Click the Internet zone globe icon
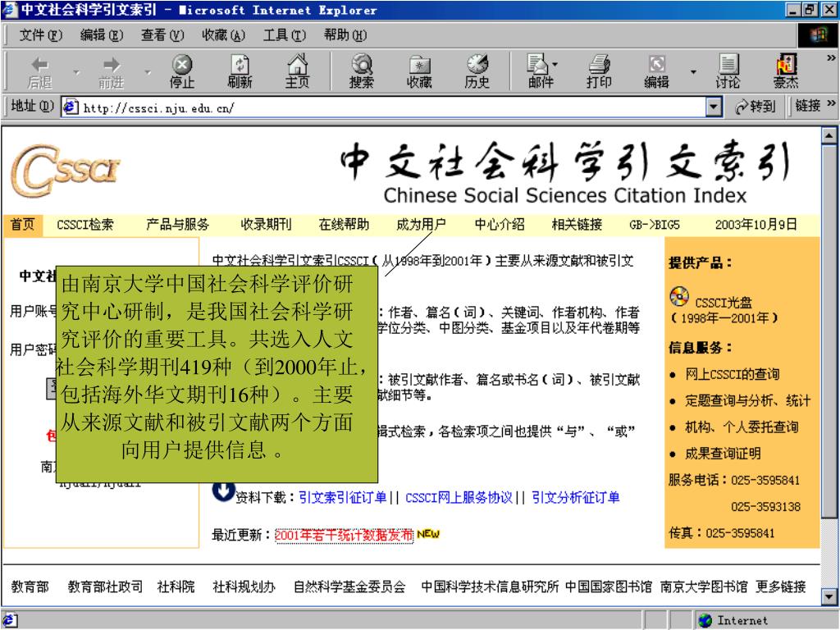The width and height of the screenshot is (840, 630). tap(705, 620)
